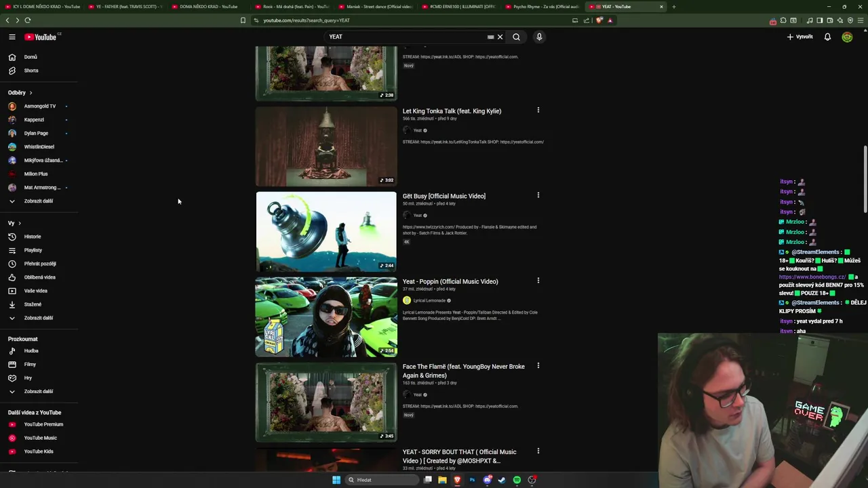The image size is (868, 488).
Task: Click the YEAT search input field
Action: click(x=407, y=37)
